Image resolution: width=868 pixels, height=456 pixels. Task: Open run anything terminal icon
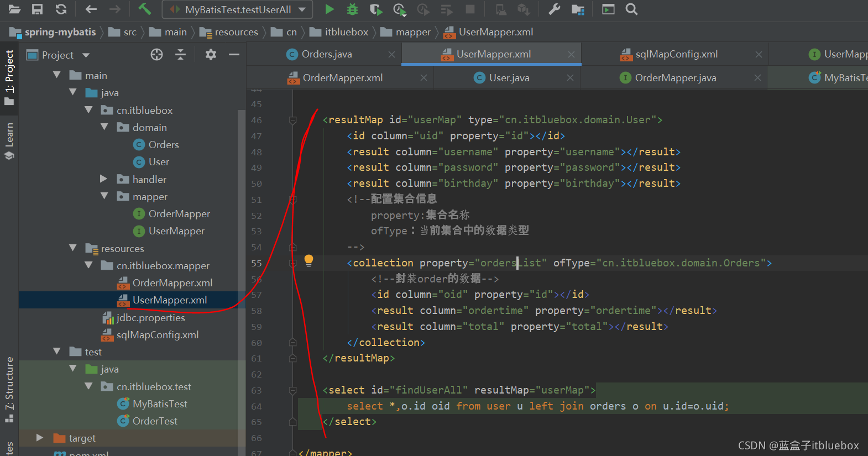pos(608,9)
